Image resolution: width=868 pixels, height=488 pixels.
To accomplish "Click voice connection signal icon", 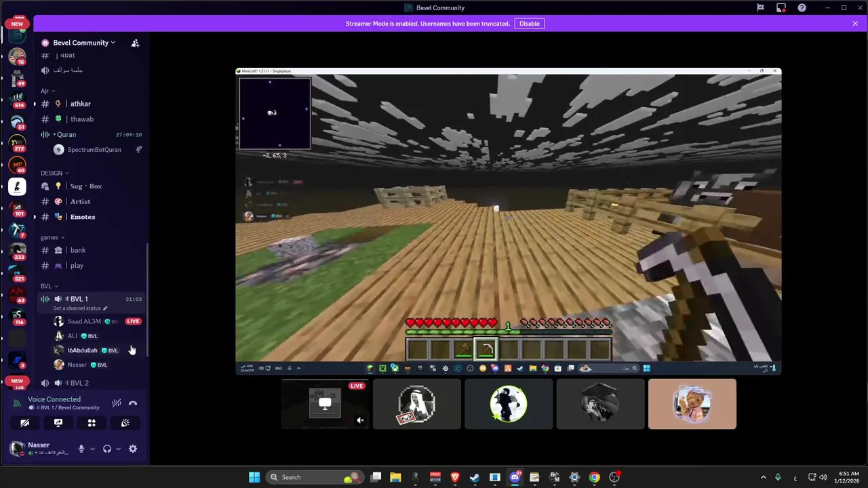I will tap(17, 403).
